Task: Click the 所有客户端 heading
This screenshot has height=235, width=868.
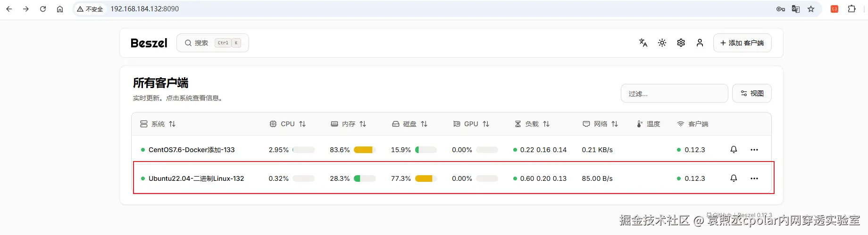Action: click(x=160, y=83)
